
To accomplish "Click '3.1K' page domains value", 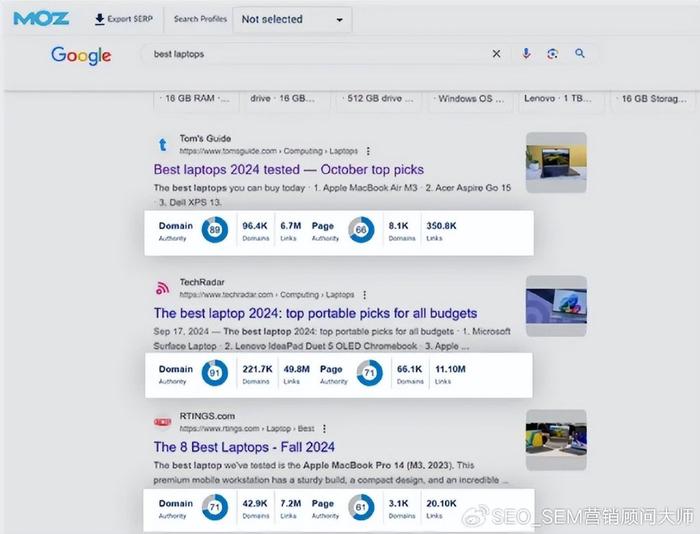I will 398,504.
